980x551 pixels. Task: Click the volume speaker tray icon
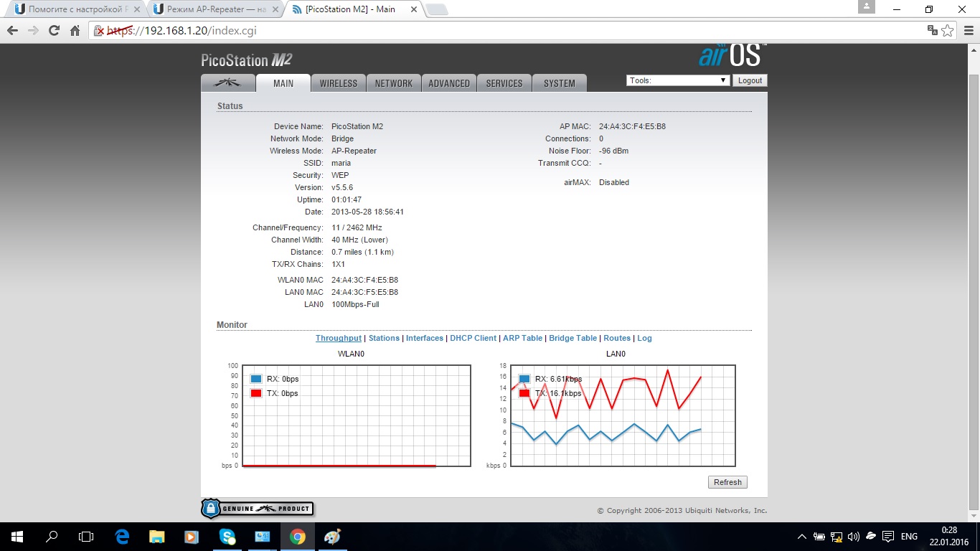click(853, 537)
